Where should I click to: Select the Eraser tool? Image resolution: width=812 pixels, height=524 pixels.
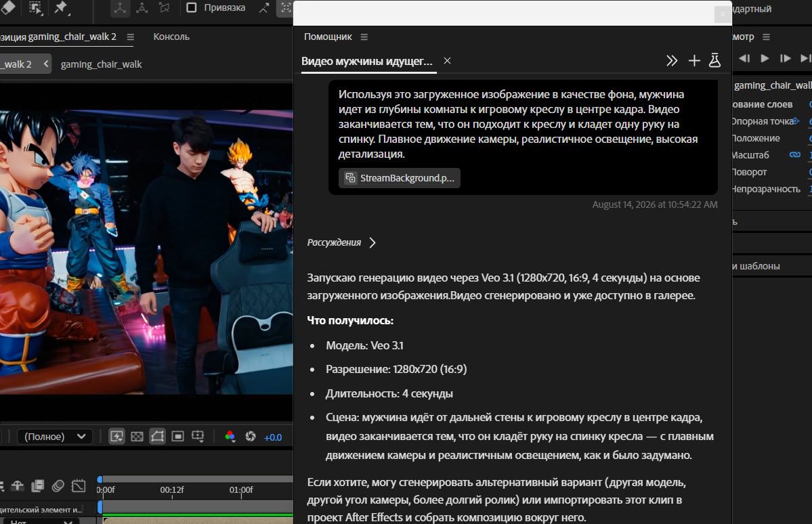(7, 7)
